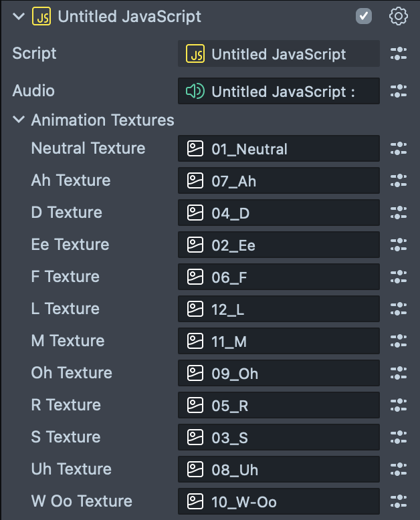420x520 pixels.
Task: Click the Script row options icon
Action: [399, 54]
